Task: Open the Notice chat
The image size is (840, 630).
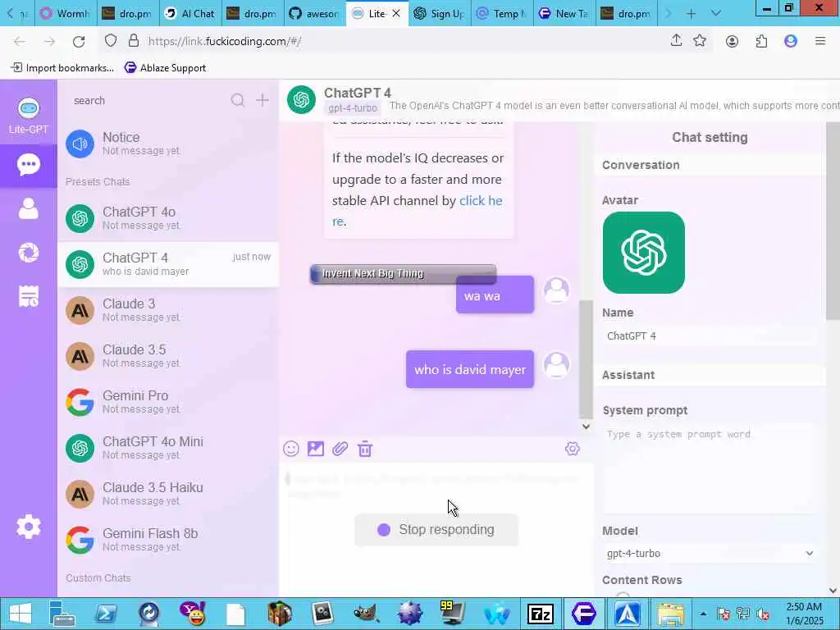Action: tap(168, 144)
